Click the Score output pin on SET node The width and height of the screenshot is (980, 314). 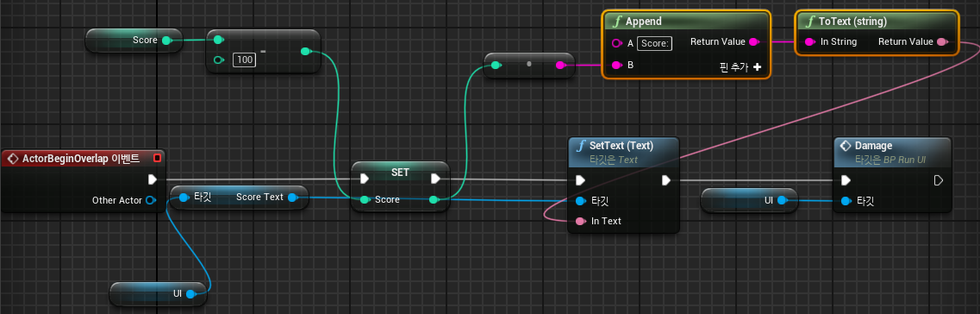point(434,199)
